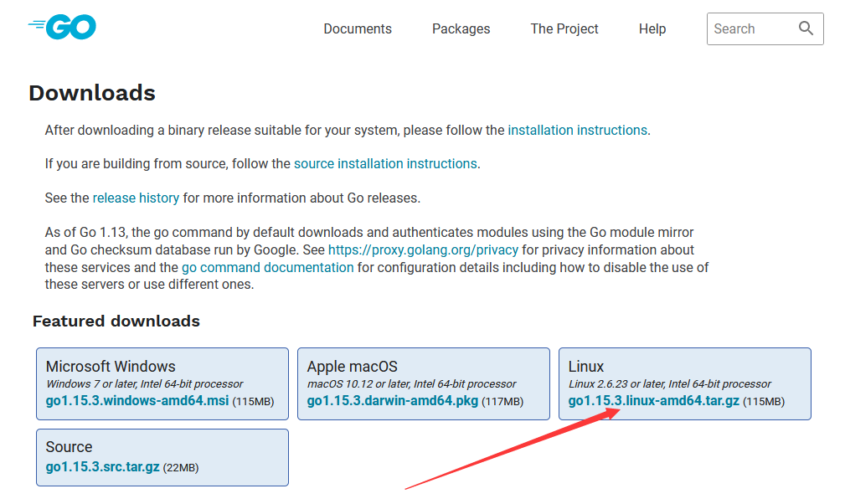The image size is (845, 504).
Task: Click the Downloads page heading
Action: (x=92, y=93)
